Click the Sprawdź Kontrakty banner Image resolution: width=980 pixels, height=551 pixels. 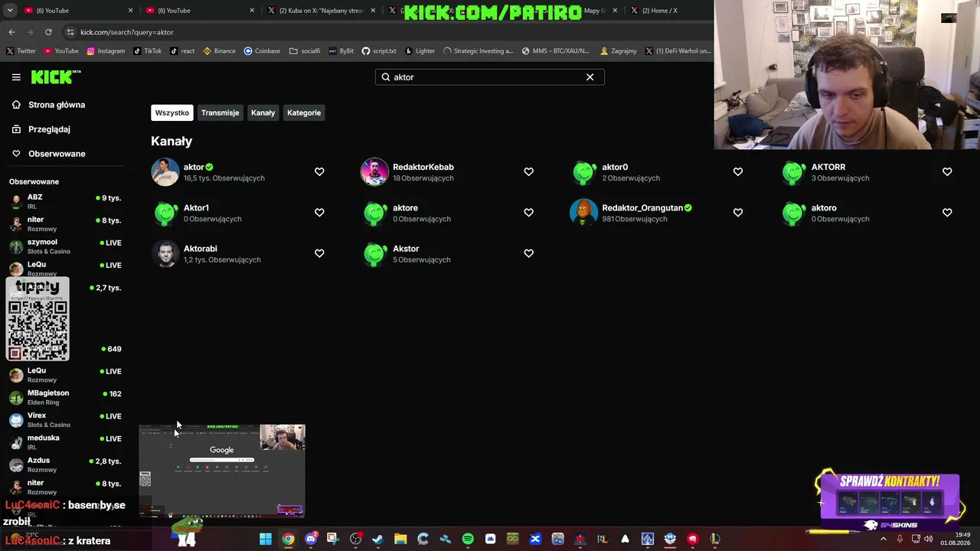[888, 501]
